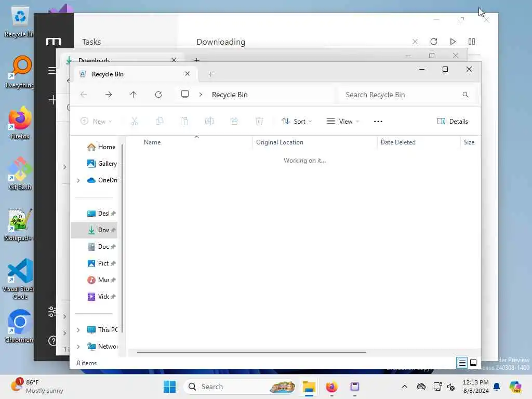This screenshot has width=532, height=399.
Task: Click the Recycle Bin address breadcrumb
Action: tap(230, 95)
